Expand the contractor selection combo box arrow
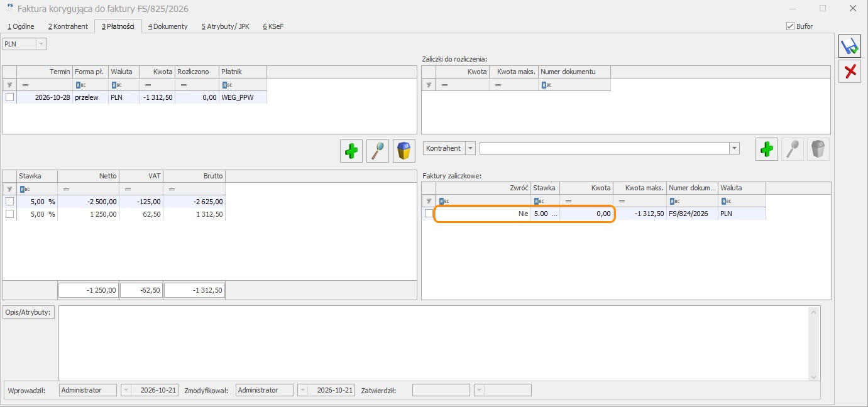This screenshot has height=407, width=868. 734,148
